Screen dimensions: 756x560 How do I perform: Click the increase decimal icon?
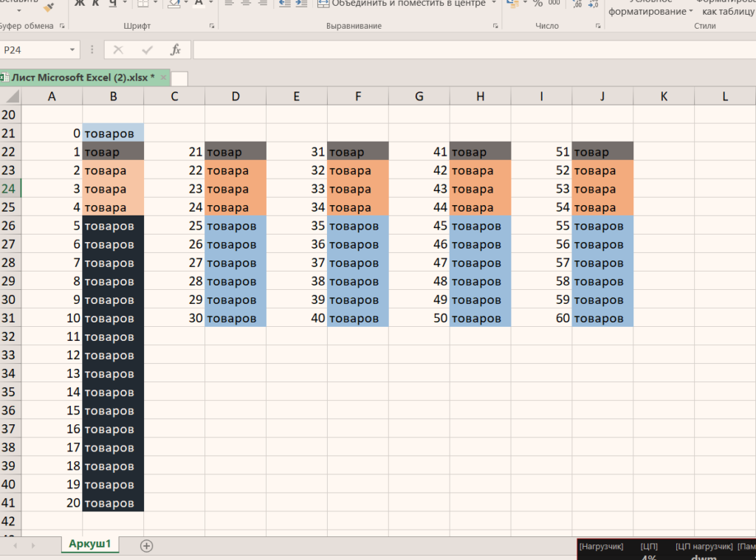point(577,4)
